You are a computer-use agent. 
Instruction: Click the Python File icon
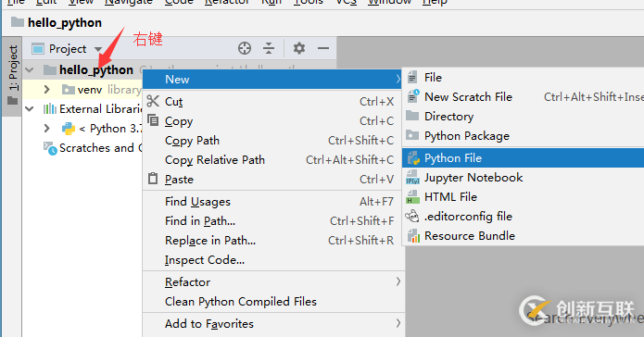pyautogui.click(x=412, y=158)
